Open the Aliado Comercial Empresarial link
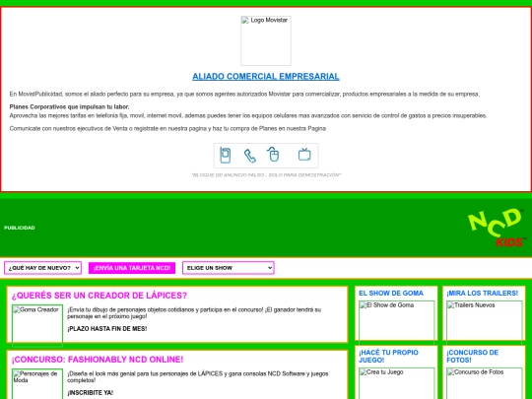The height and width of the screenshot is (399, 532). coord(266,77)
